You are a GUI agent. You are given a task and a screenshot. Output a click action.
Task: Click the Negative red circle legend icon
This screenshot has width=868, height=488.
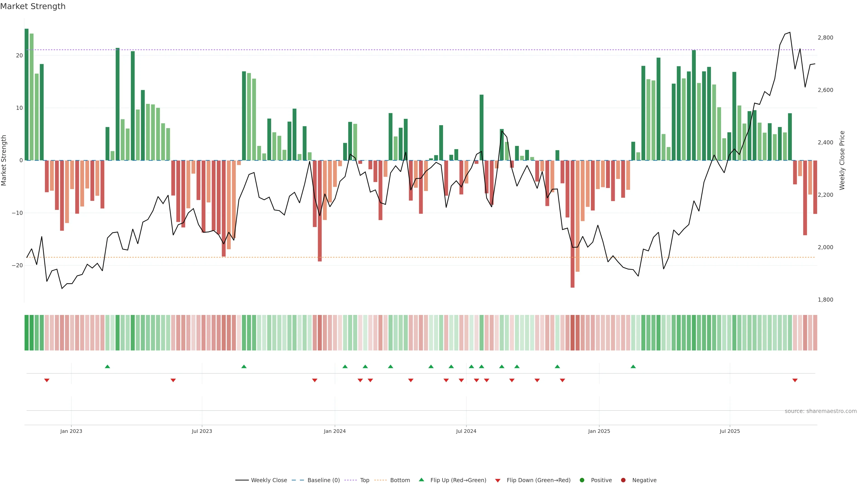tap(623, 480)
